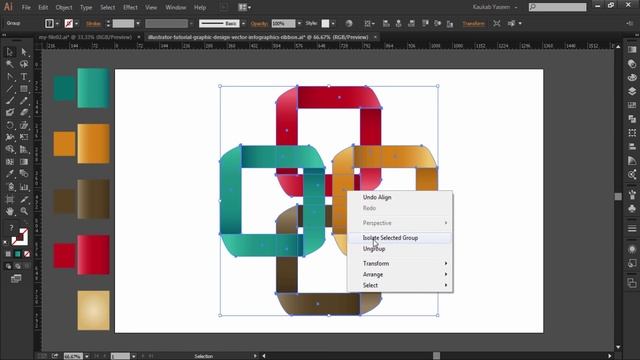Open the Window menu
Viewport: 640px width, 360px height.
tap(176, 7)
